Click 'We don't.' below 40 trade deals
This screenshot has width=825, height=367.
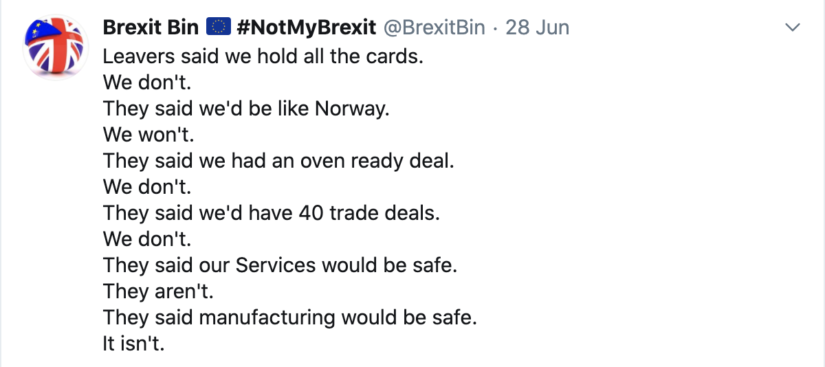point(147,240)
